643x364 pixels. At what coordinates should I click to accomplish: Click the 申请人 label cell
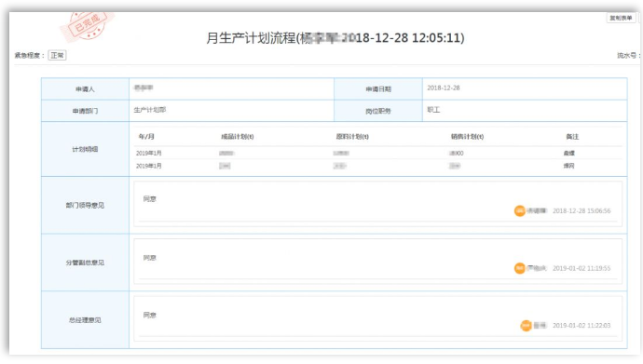(x=85, y=88)
